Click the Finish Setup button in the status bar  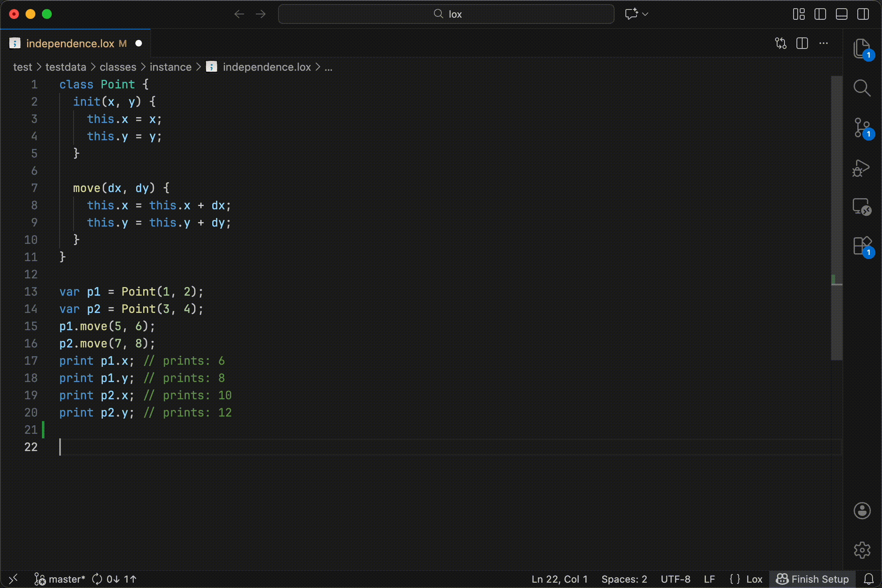(x=812, y=579)
